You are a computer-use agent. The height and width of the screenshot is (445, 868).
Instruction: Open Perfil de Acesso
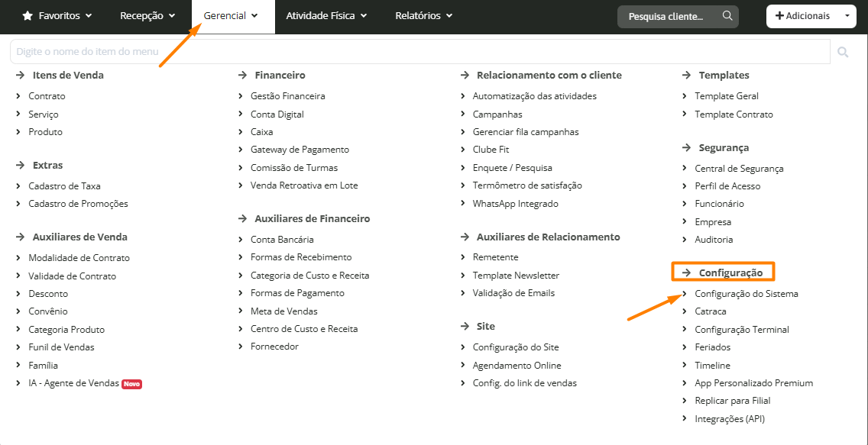coord(727,186)
